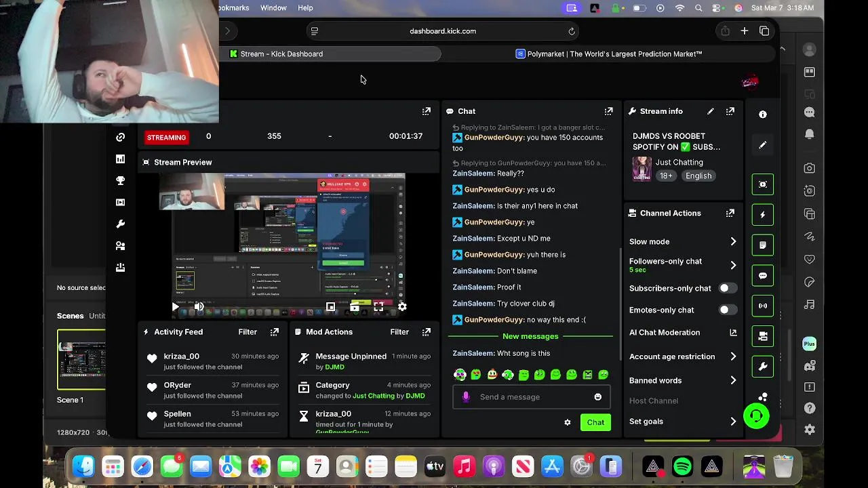Click the chat bubble quick action icon
This screenshot has width=868, height=488.
[762, 276]
